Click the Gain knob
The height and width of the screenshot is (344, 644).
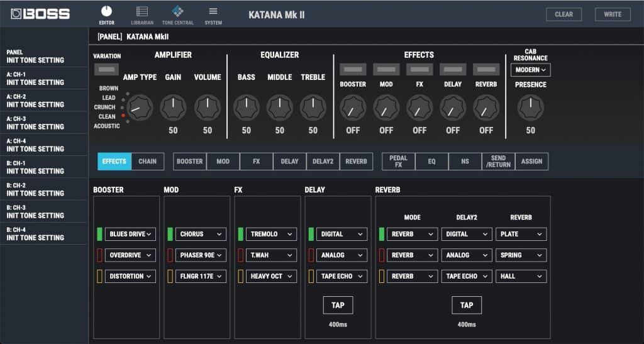coord(173,108)
